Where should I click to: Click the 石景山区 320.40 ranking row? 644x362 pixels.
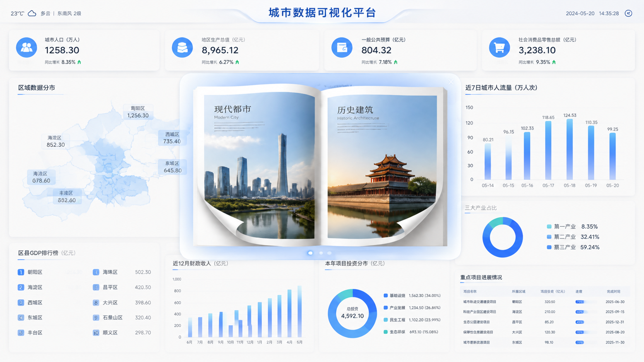[x=122, y=318]
